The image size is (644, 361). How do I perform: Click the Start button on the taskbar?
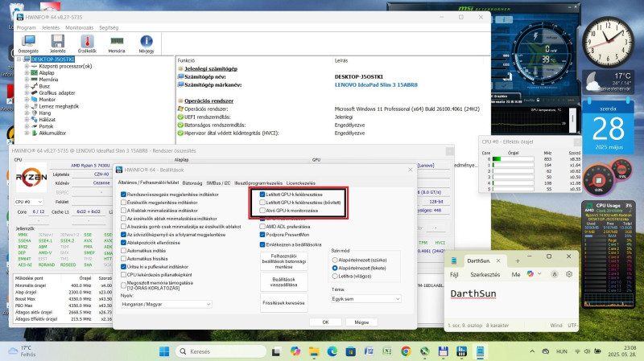(x=164, y=351)
